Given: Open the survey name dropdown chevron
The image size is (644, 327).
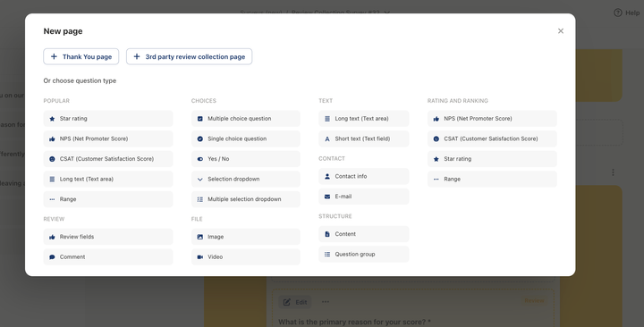Looking at the screenshot, I should click(386, 13).
